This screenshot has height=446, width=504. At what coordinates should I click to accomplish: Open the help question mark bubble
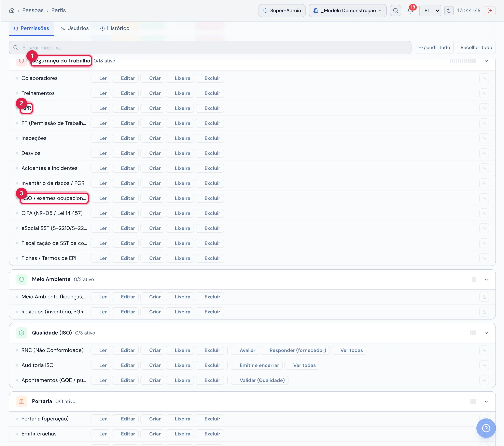[486, 428]
